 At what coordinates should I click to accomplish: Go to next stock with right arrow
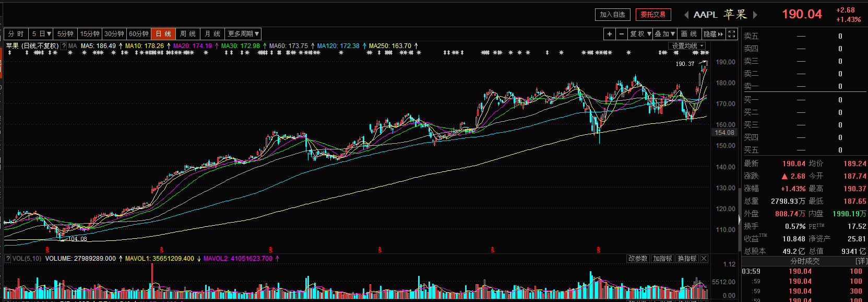[x=755, y=15]
